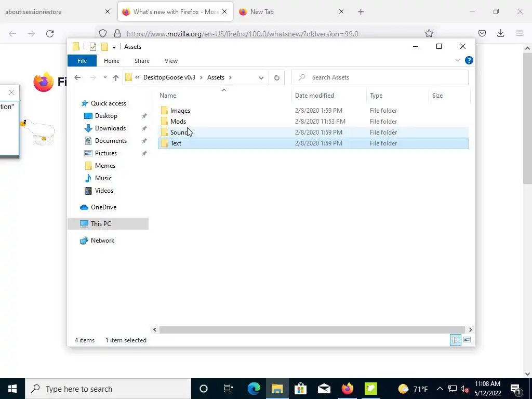
Task: Open File Explorer help
Action: tap(469, 60)
